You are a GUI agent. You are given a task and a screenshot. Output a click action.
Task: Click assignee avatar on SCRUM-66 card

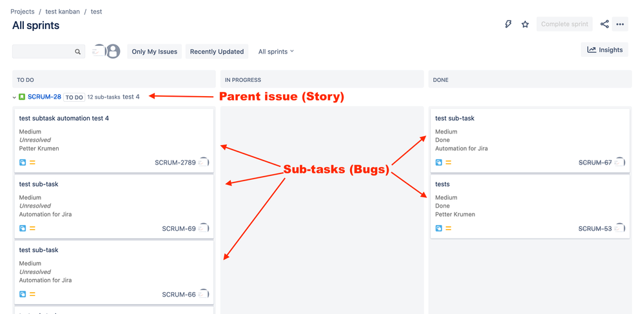click(204, 294)
